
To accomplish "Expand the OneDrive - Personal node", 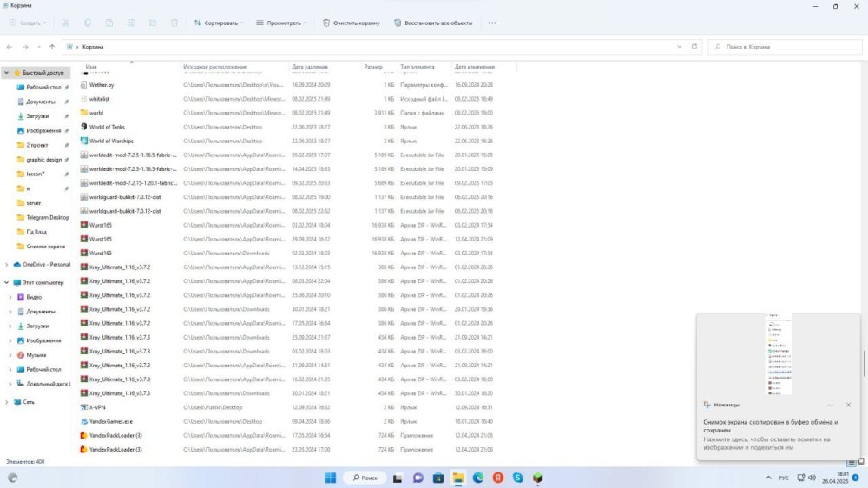I will [7, 264].
